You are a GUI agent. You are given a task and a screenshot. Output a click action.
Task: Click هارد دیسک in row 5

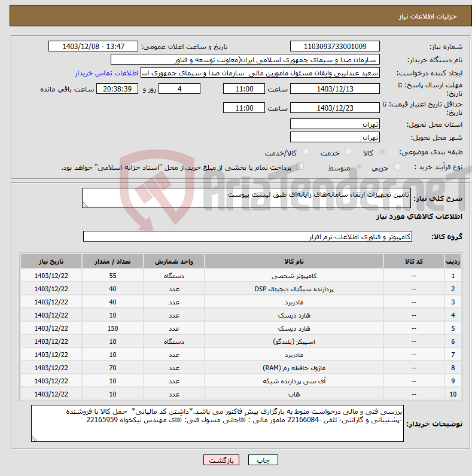pyautogui.click(x=294, y=328)
